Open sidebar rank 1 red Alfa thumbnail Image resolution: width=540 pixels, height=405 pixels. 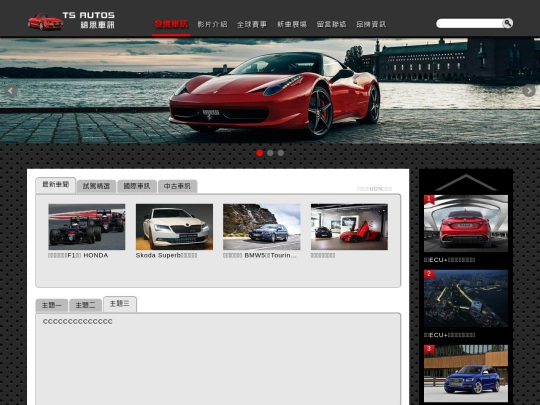tap(466, 224)
